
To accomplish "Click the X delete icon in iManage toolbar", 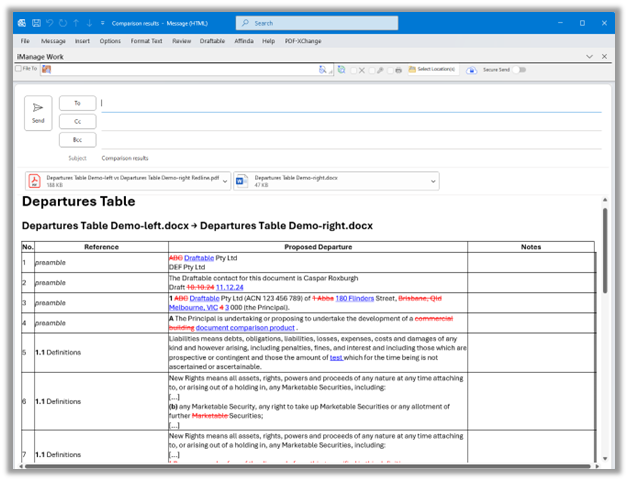I will [x=362, y=70].
